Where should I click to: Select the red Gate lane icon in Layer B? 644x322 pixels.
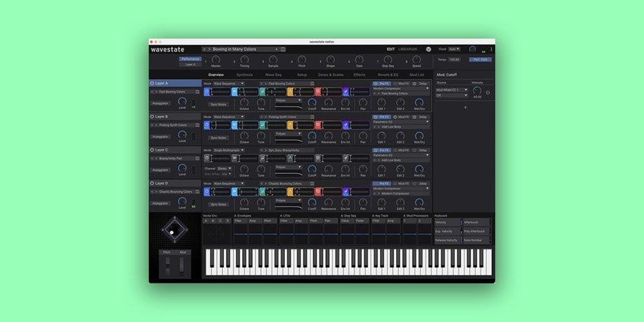tap(317, 125)
